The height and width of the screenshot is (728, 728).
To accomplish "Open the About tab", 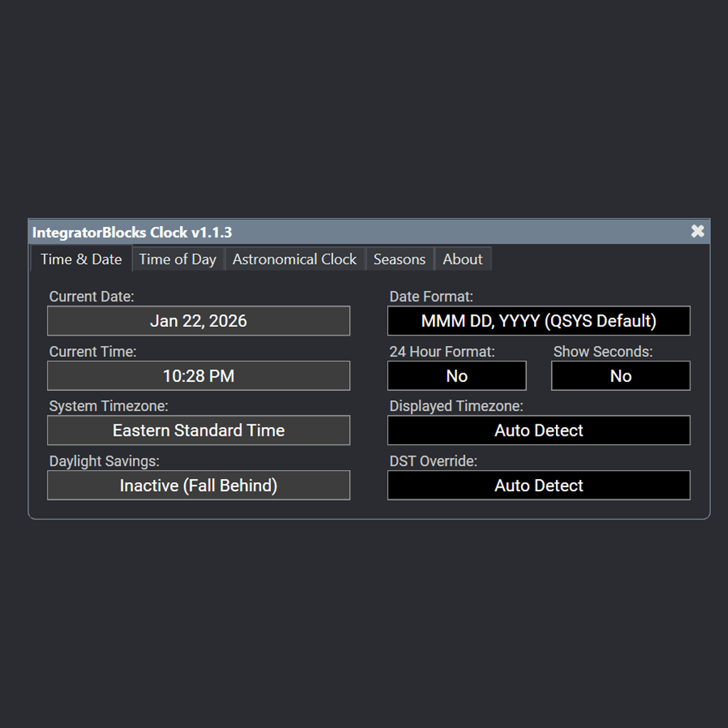I will (462, 259).
